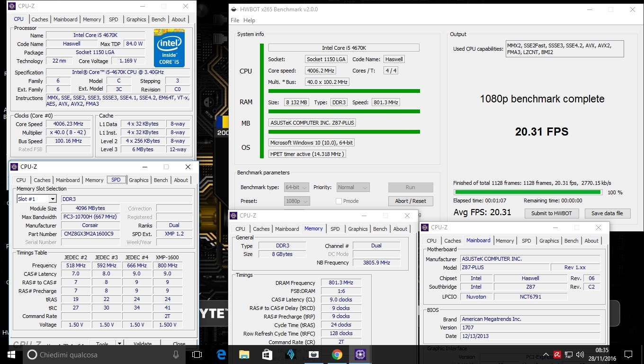
Task: Click the title bar icon of the CPU-Z Memory window
Action: point(233,216)
